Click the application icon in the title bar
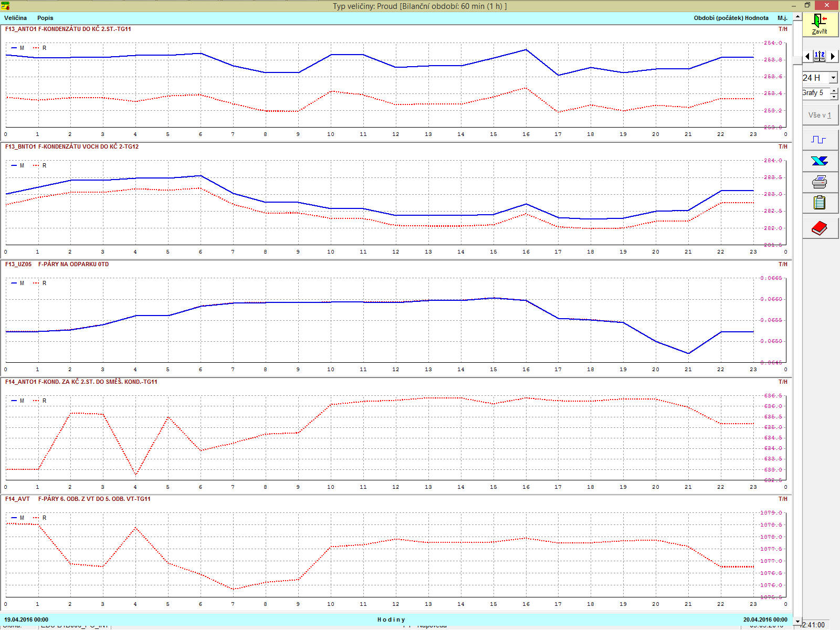Screen dimensions: 840x630 pos(5,6)
